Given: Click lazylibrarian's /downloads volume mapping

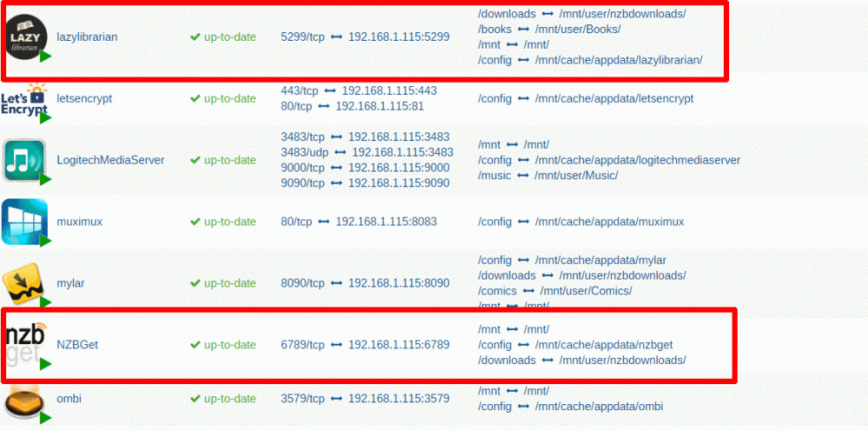Looking at the screenshot, I should (582, 14).
